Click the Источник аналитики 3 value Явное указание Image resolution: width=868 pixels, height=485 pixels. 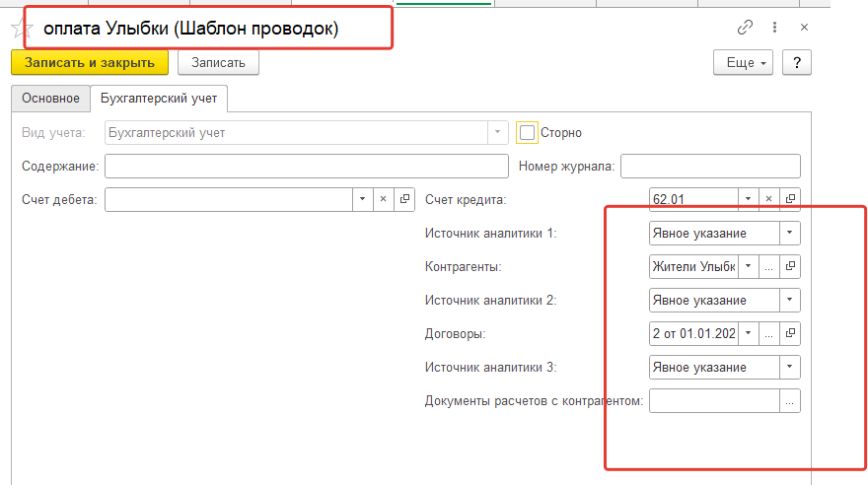(714, 368)
